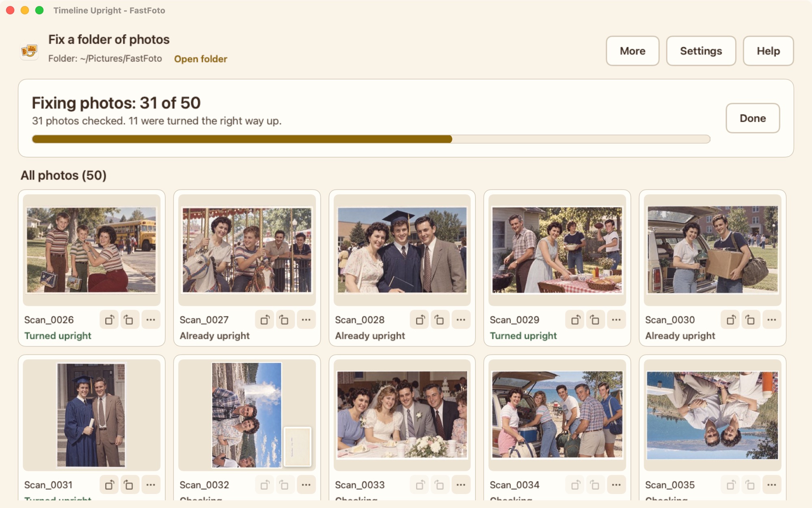Open the three-dots menu for Scan_0034

616,485
